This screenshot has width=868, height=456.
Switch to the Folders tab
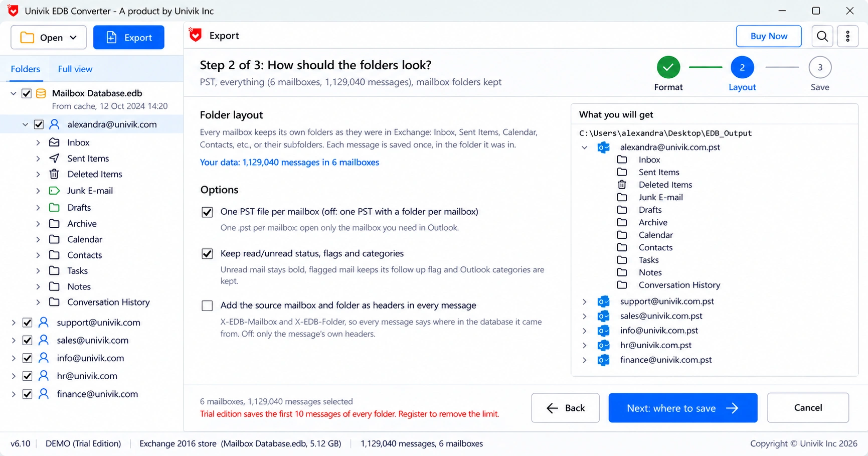coord(26,69)
